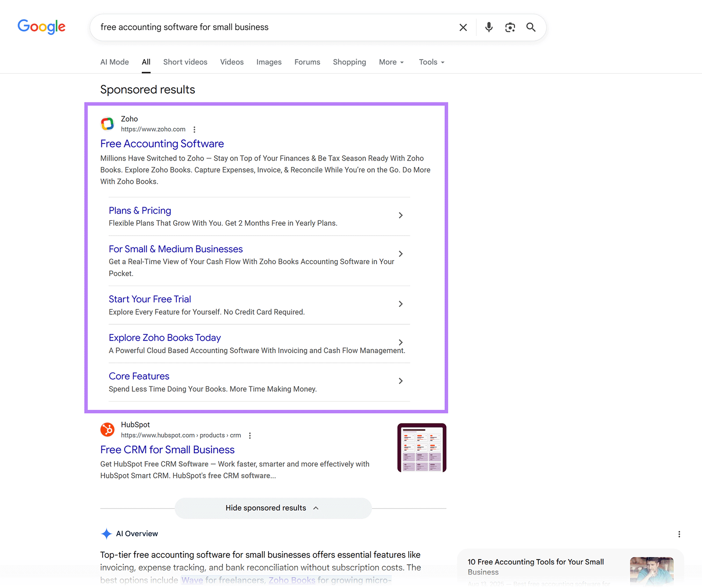Click the Zoho advertiser name

(129, 119)
